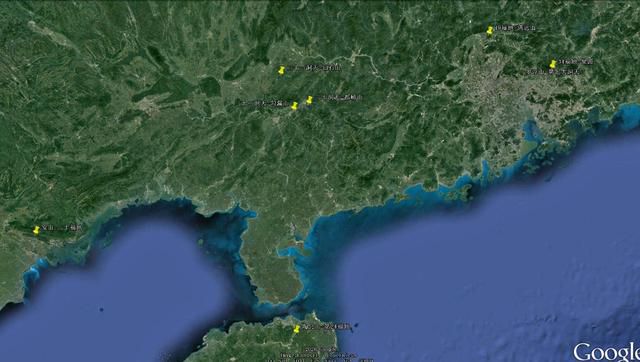Click label text below the easternmost pushpin
Image resolution: width=640 pixels, height=362 pixels.
coord(554,72)
